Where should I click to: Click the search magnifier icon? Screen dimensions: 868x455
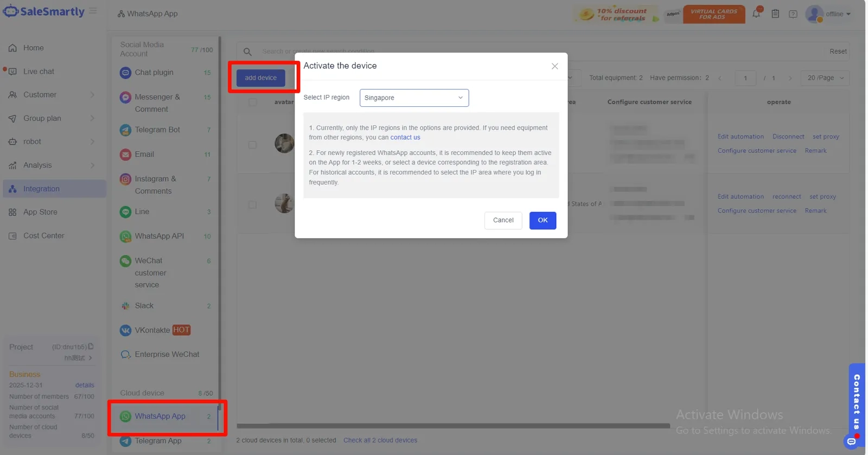(247, 52)
